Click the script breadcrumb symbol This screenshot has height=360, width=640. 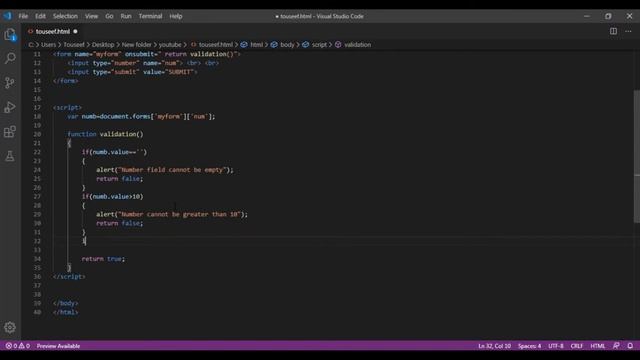coord(315,45)
